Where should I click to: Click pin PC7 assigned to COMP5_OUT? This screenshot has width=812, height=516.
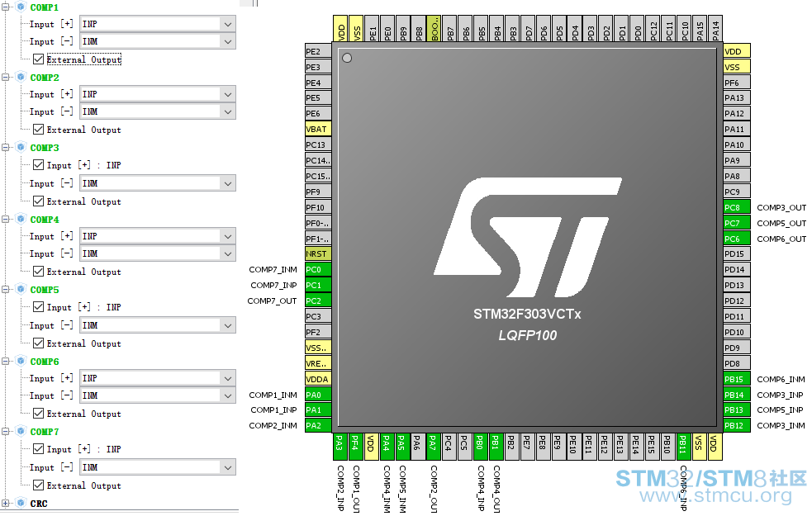coord(736,223)
